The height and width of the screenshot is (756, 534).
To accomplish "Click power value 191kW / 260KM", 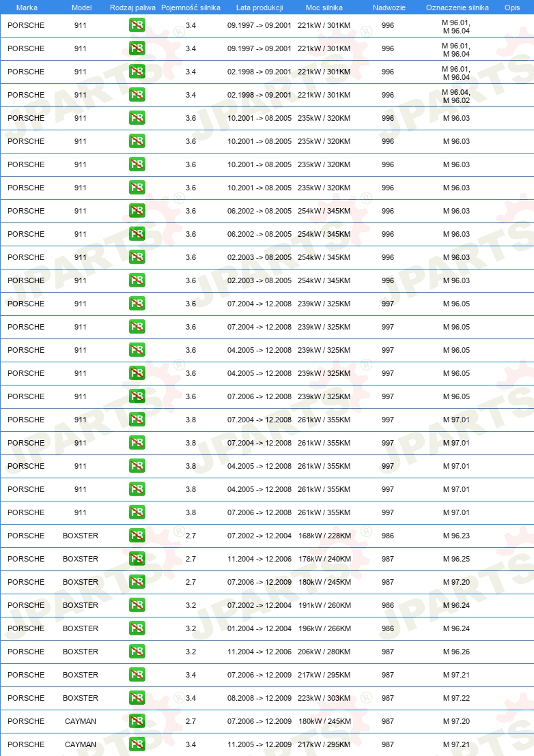I will point(324,605).
